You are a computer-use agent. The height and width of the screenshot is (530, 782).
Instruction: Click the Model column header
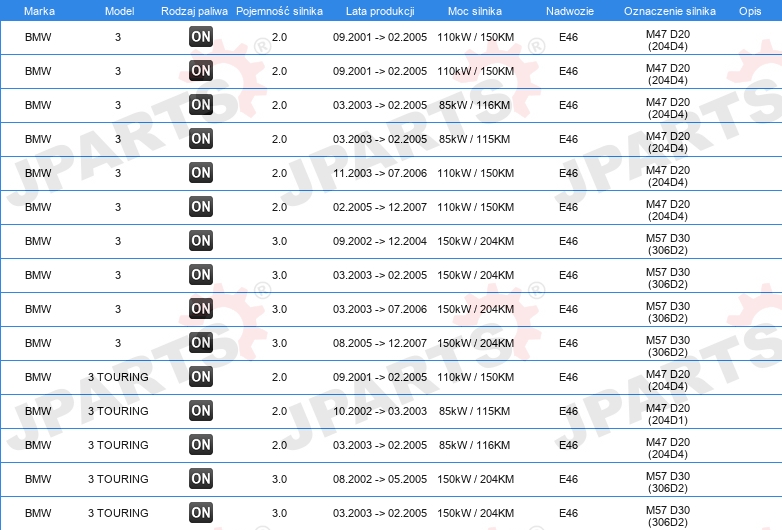(119, 11)
